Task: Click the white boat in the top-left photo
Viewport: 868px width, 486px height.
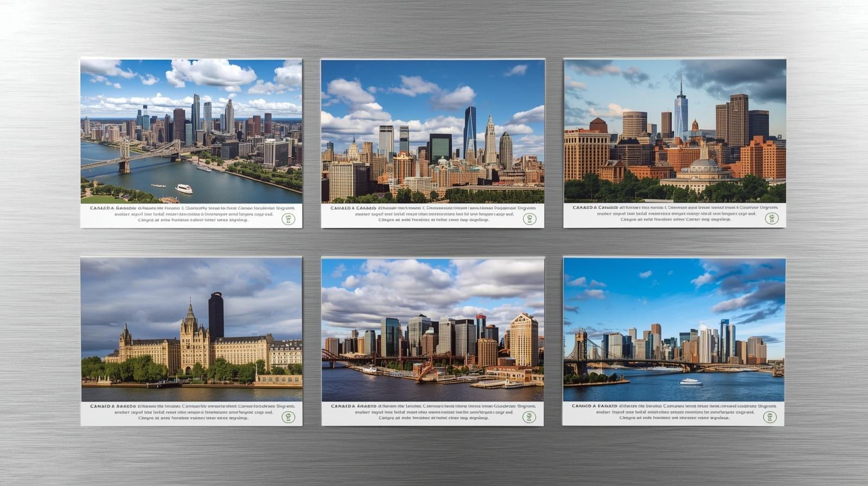Action: (184, 189)
